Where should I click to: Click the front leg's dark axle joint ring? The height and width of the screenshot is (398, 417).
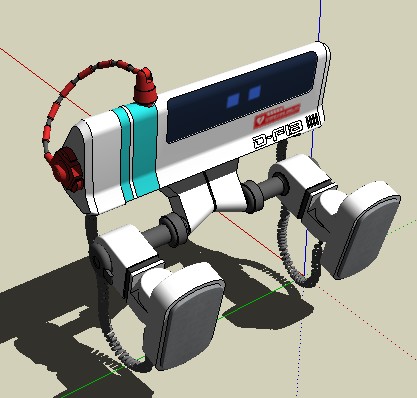[x=172, y=230]
